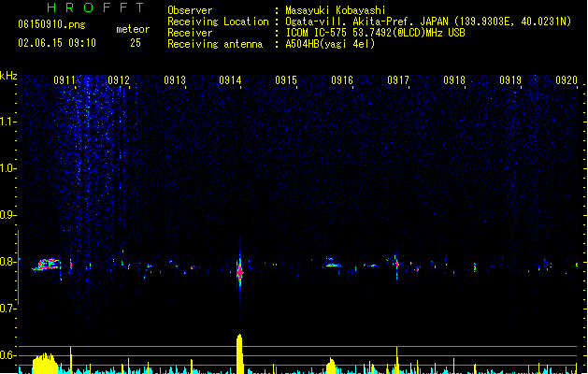This screenshot has width=588, height=374.
Task: Select the observer name Masayuki Kobayashi
Action: point(336,10)
